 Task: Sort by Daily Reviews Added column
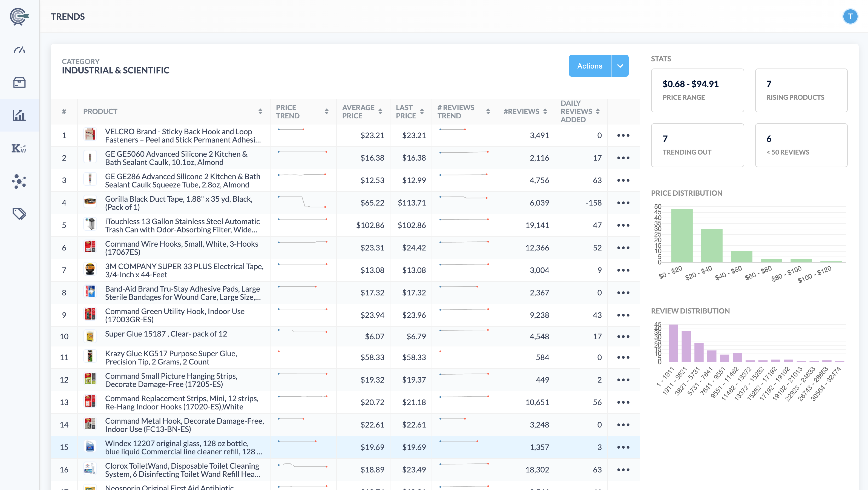[x=597, y=112]
